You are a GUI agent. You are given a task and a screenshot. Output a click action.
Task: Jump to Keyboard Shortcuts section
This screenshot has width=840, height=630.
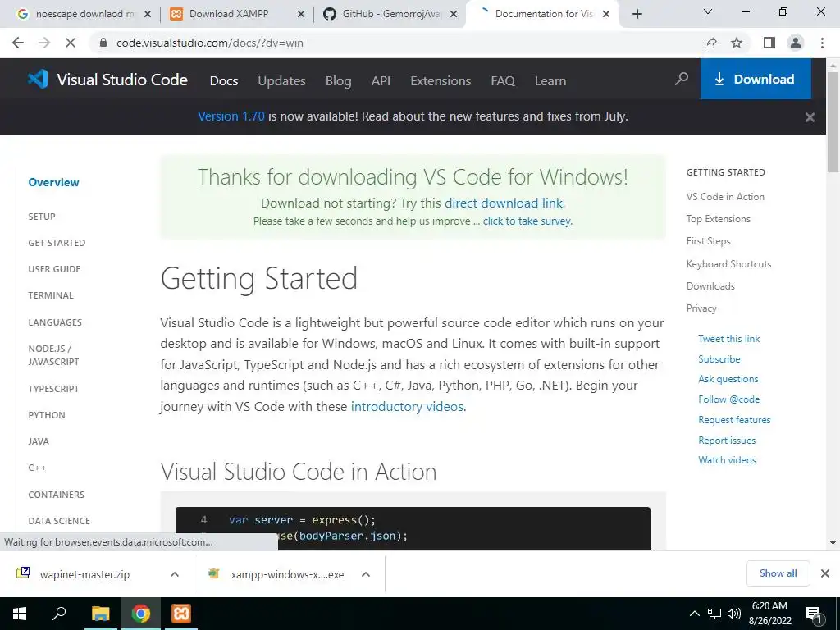coord(728,263)
